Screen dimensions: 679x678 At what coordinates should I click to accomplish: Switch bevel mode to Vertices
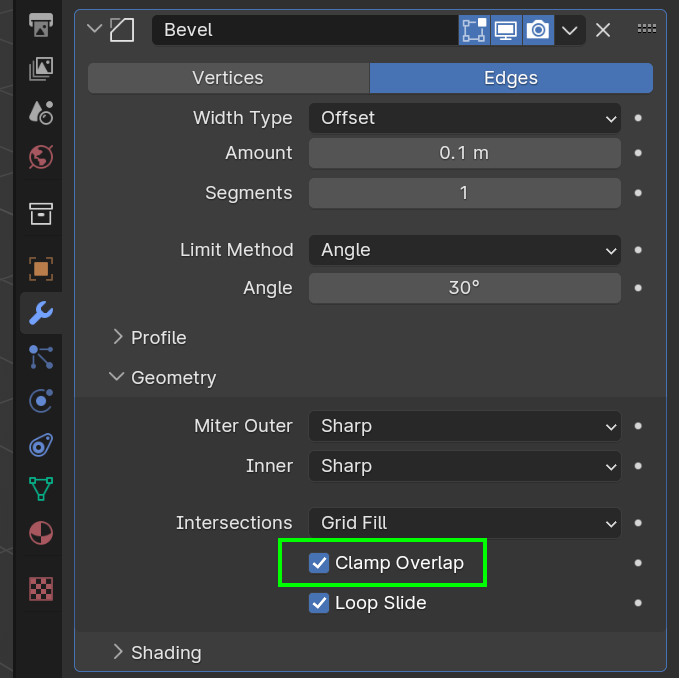click(x=228, y=78)
